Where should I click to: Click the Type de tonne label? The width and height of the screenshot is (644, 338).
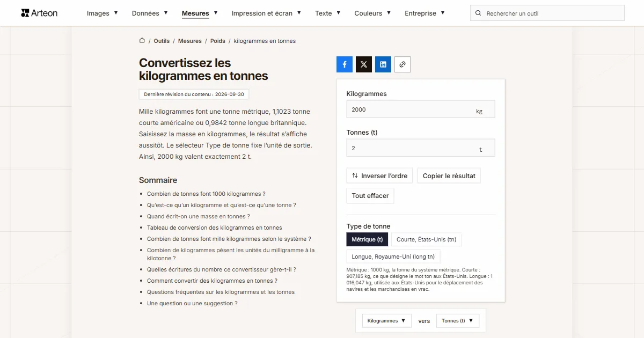[x=368, y=226]
